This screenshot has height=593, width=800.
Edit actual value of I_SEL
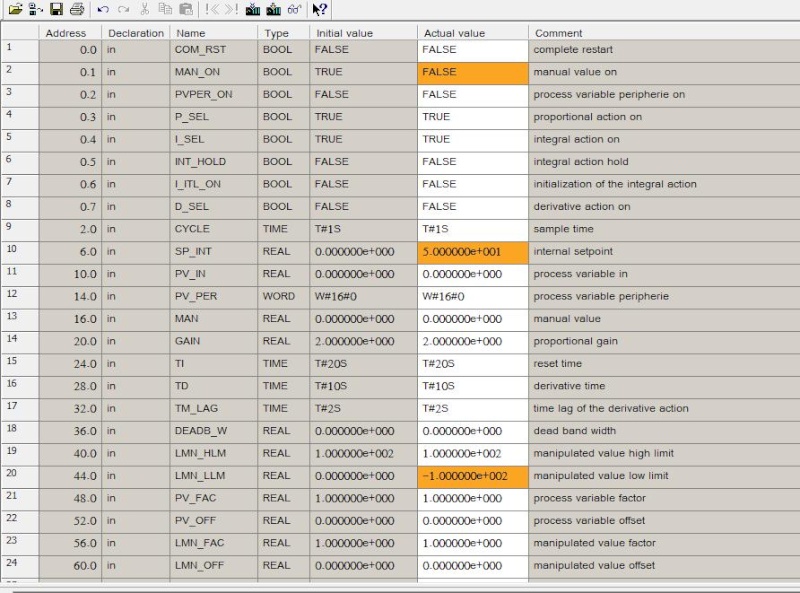click(473, 141)
